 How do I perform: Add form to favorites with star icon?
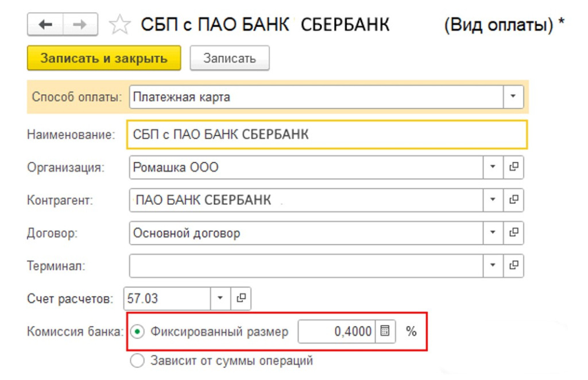click(x=119, y=25)
